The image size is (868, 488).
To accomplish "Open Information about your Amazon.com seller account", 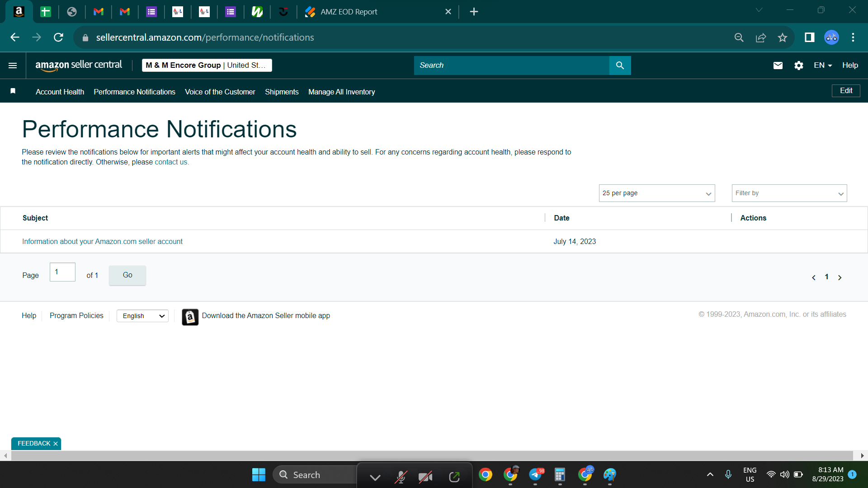I will (x=102, y=242).
